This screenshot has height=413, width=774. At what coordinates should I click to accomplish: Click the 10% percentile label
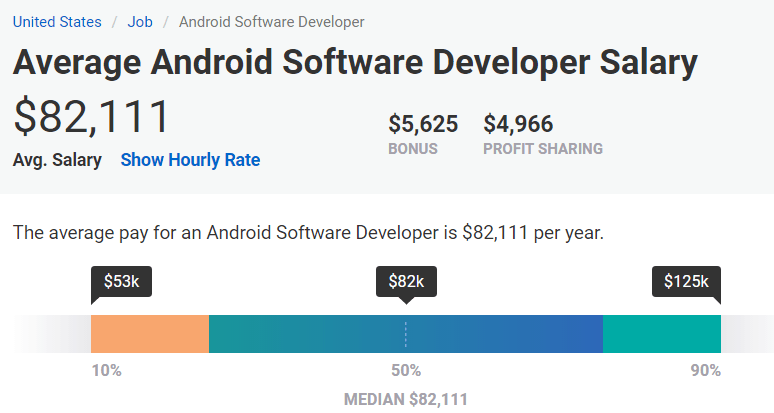tap(106, 371)
